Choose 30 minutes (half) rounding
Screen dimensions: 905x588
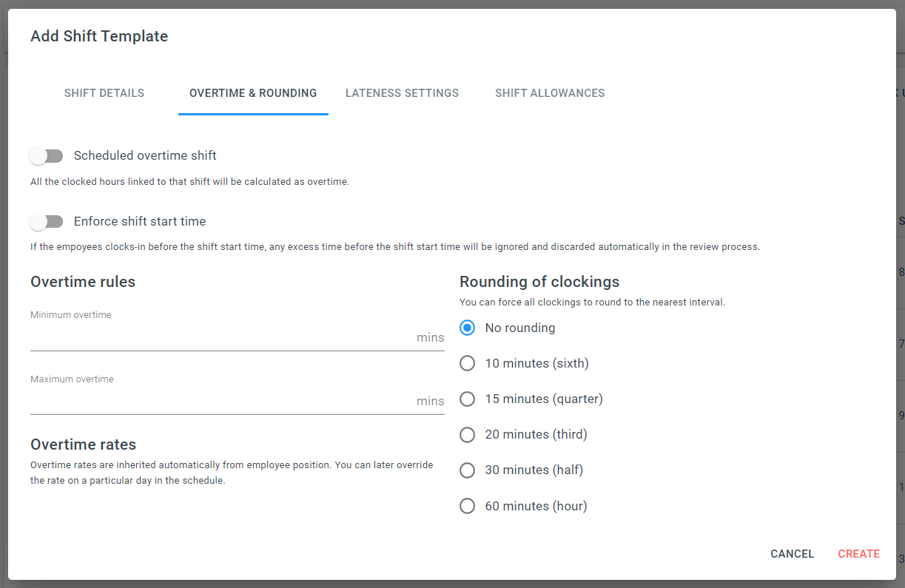[x=467, y=470]
